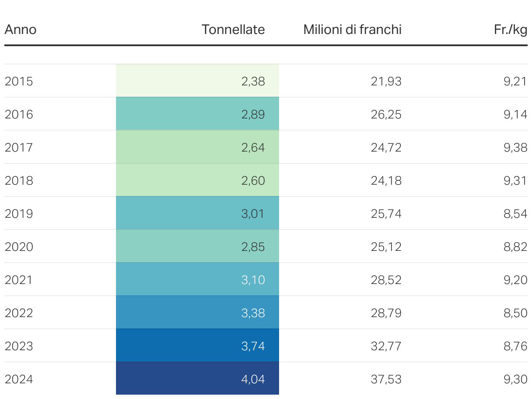Click the 9,38 Fr./kg value
The height and width of the screenshot is (399, 532).
click(x=515, y=148)
